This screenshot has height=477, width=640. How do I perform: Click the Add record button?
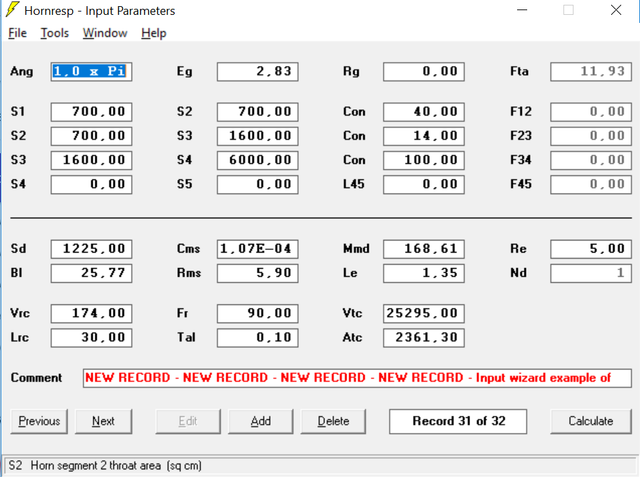coord(261,421)
